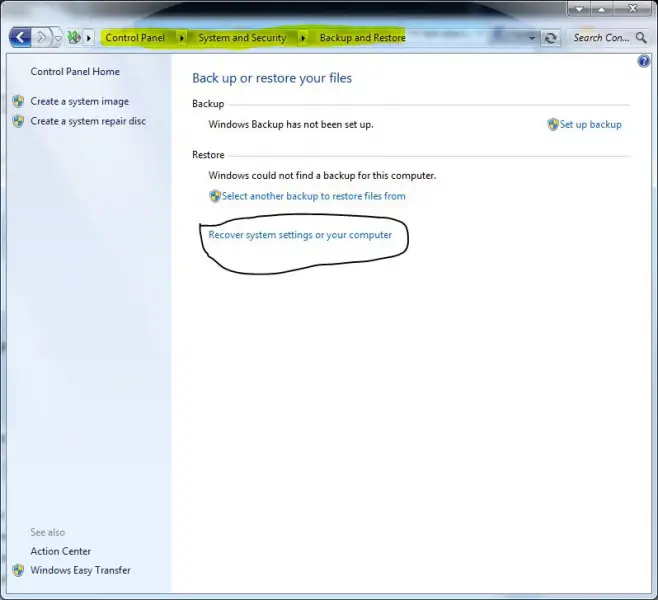Viewport: 658px width, 600px height.
Task: Click the Back navigation arrow
Action: click(20, 38)
